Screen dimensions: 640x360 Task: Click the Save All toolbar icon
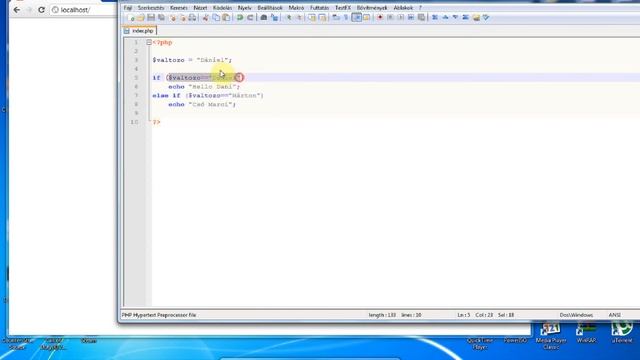[x=161, y=18]
